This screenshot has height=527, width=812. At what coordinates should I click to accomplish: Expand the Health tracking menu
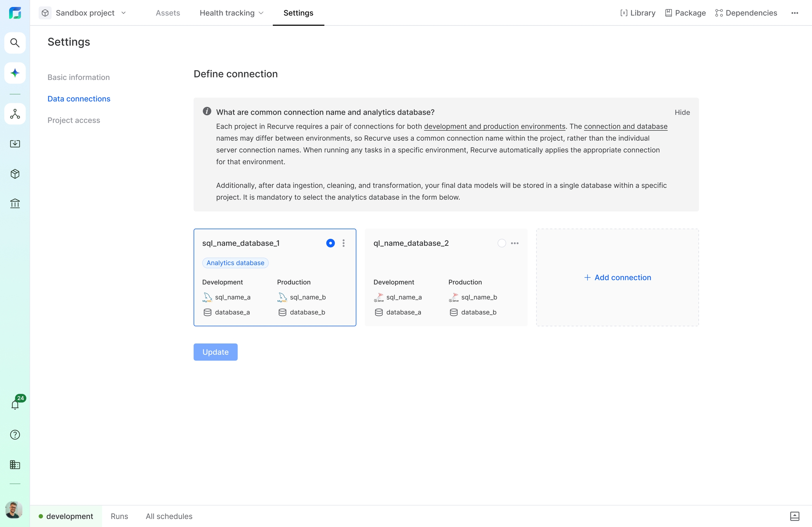click(231, 13)
